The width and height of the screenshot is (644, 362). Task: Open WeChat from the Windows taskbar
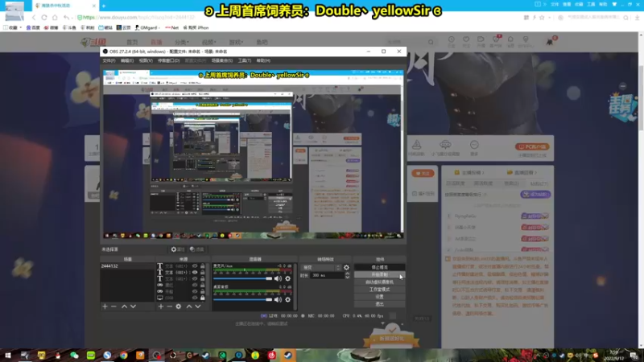click(74, 355)
